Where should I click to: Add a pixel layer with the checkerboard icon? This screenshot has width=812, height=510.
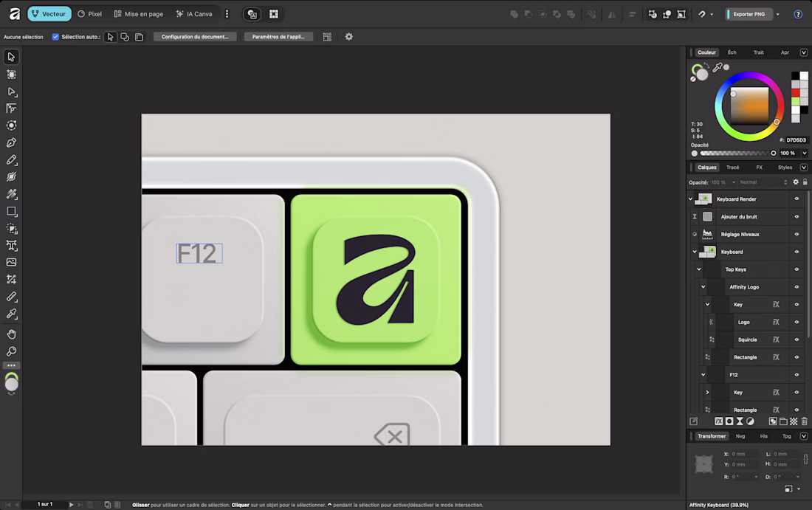coord(794,421)
